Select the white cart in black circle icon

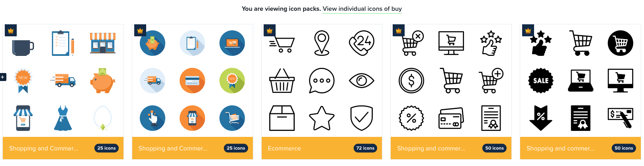(x=620, y=43)
